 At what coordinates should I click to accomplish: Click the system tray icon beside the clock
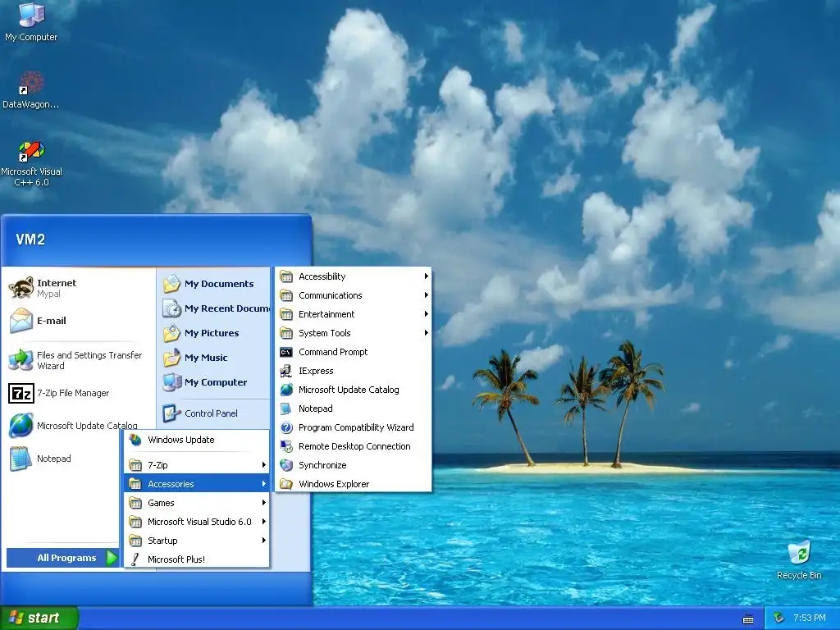tap(779, 618)
